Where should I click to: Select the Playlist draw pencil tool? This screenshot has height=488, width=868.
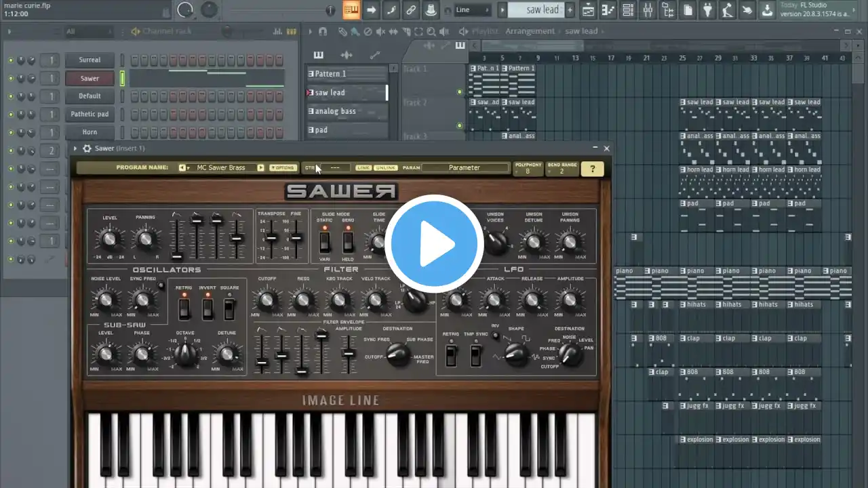pos(343,31)
